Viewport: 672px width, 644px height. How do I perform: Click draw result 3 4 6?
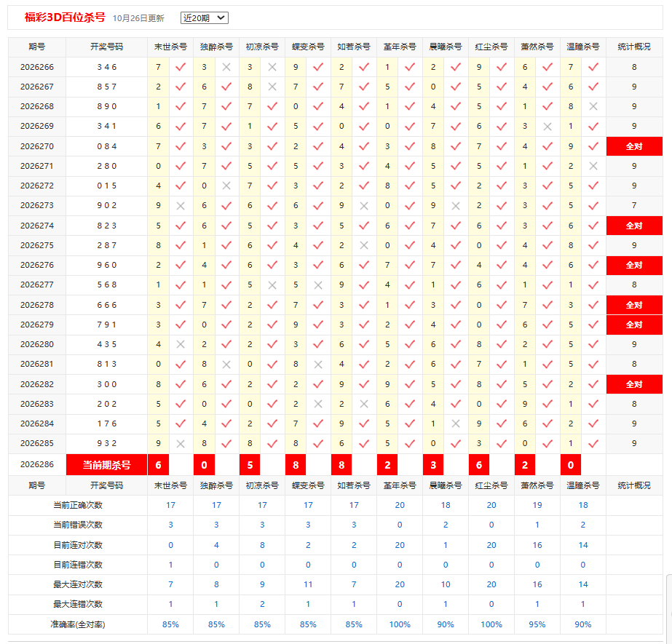click(x=107, y=67)
